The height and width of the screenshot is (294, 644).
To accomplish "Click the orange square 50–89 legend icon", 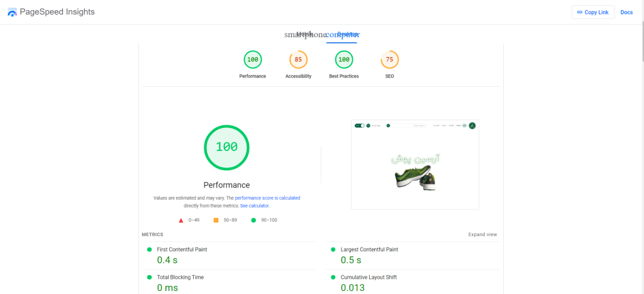I will tap(216, 220).
